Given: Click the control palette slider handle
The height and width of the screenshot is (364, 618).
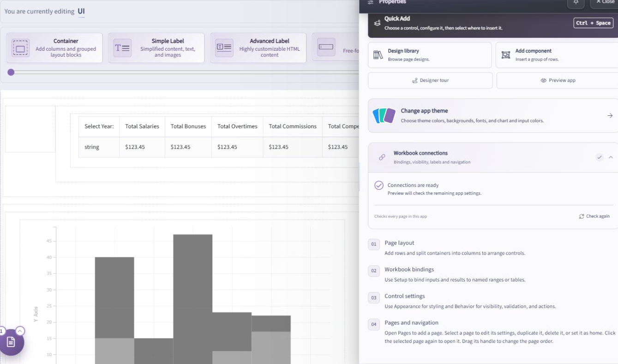Looking at the screenshot, I should tap(11, 72).
